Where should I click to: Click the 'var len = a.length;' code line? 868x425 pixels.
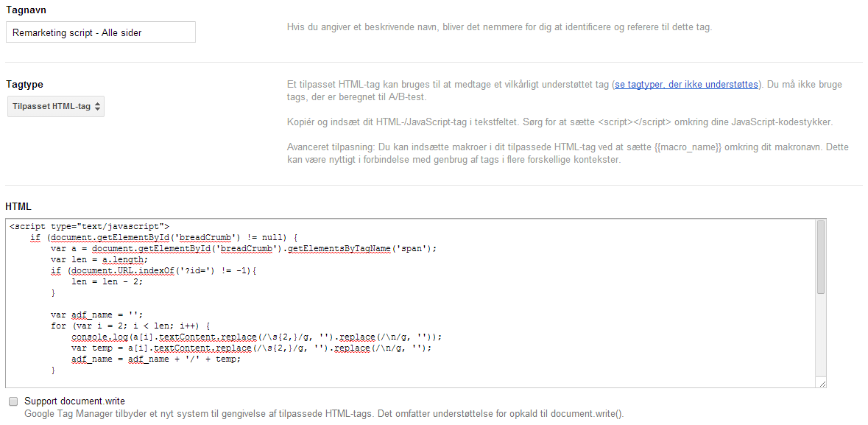tap(99, 259)
